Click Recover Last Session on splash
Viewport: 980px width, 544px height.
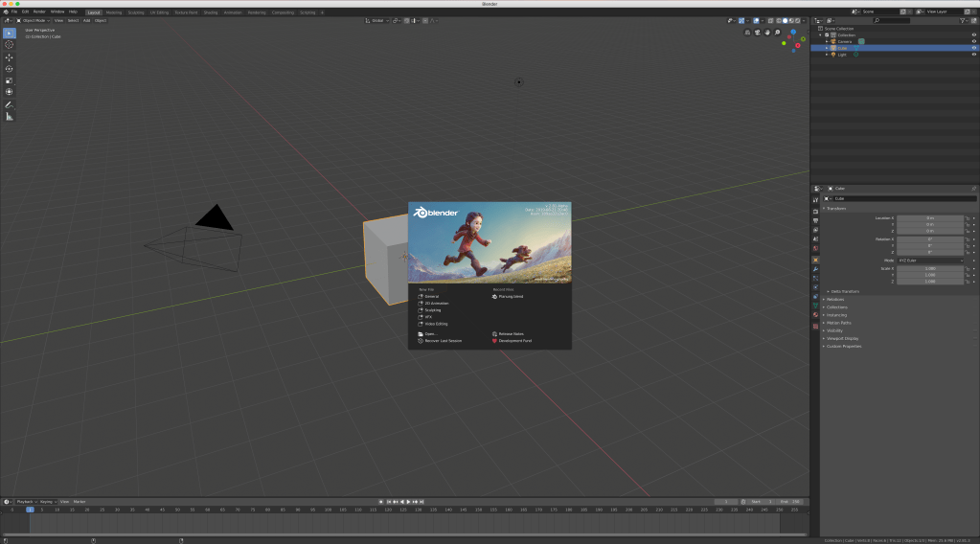click(x=443, y=340)
